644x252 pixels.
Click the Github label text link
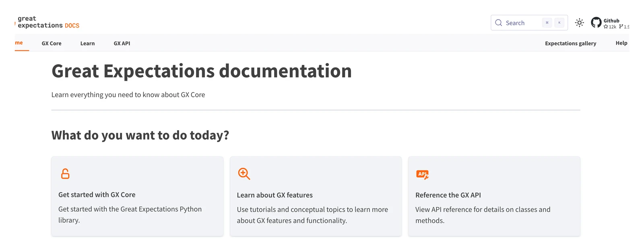[611, 21]
